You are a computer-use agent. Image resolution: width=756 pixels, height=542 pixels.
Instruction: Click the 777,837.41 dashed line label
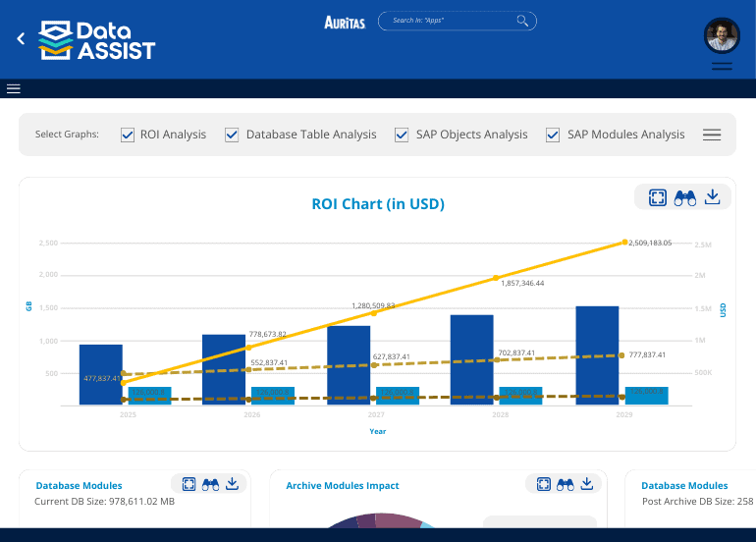pos(647,354)
